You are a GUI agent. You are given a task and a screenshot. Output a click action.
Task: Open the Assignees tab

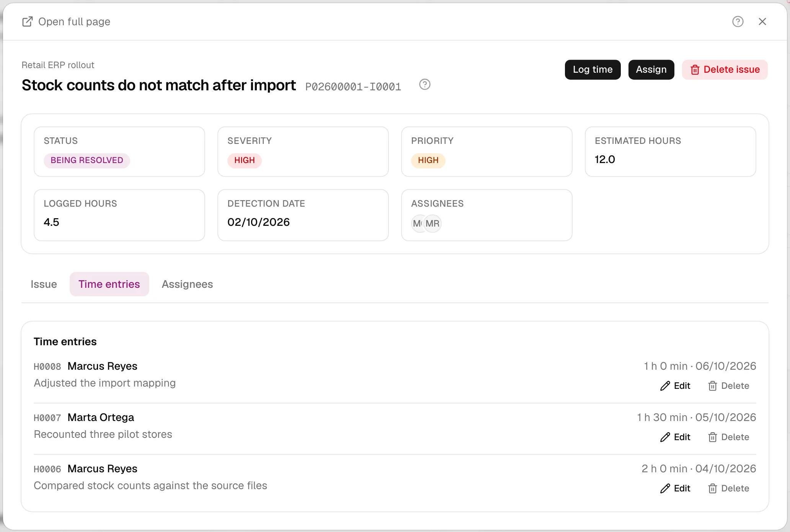[187, 284]
